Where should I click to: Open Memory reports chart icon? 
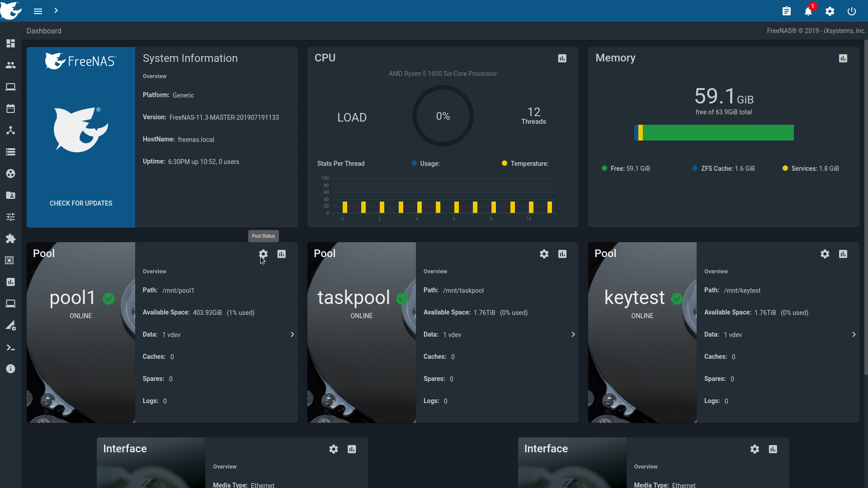(x=843, y=58)
